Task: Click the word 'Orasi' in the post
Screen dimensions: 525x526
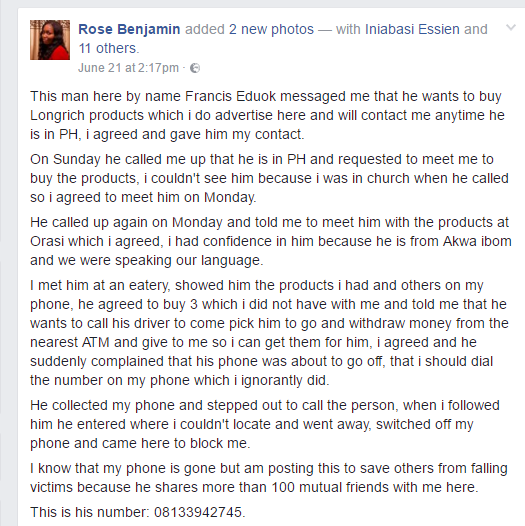Action: [48, 242]
